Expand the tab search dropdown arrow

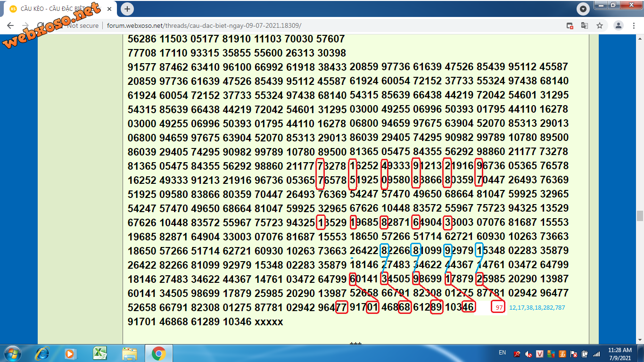[583, 9]
